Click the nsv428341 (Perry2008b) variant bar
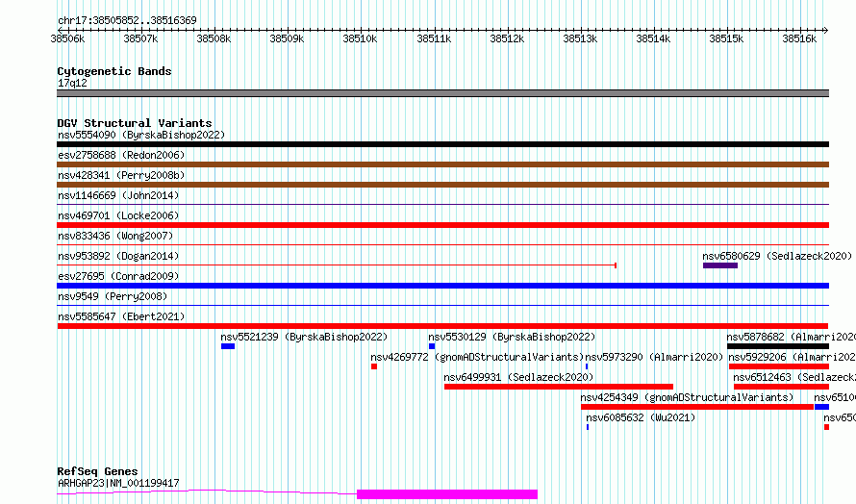 tap(442, 185)
